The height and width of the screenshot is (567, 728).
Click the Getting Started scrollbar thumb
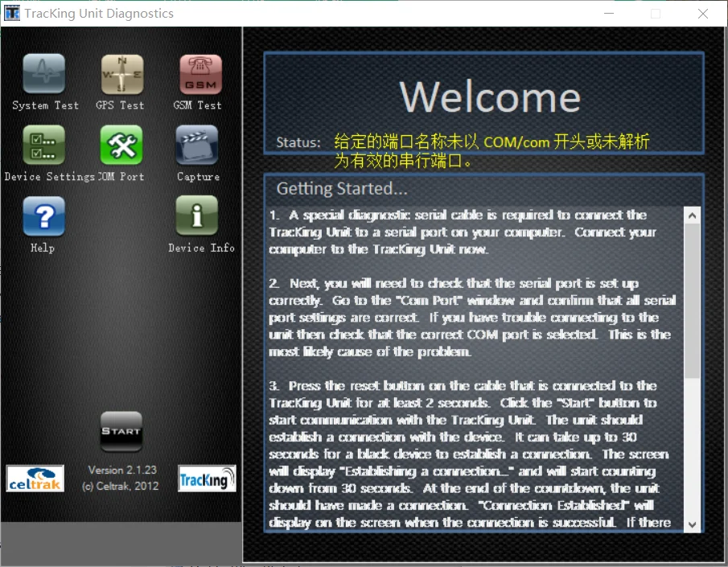[x=693, y=301]
